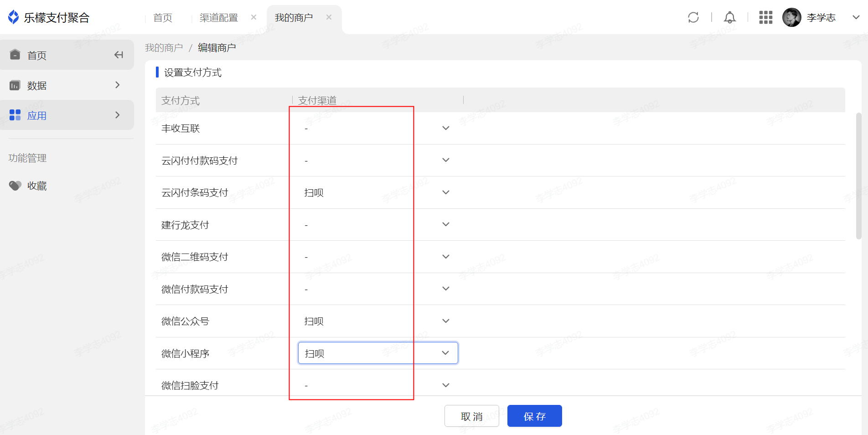Viewport: 868px width, 435px height.
Task: Expand the user menu chevron beside 李学志
Action: (856, 17)
